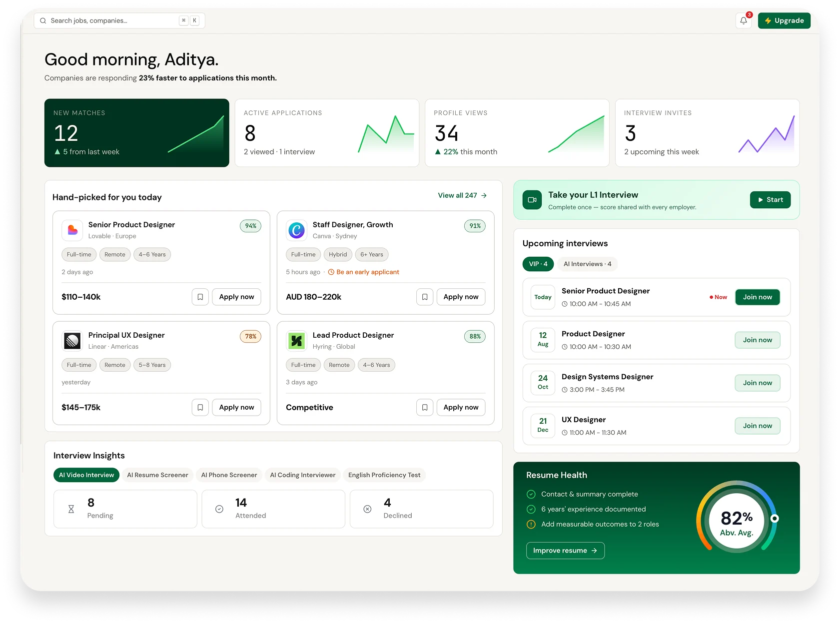The width and height of the screenshot is (840, 624).
Task: Click the Attended interviews card
Action: pyautogui.click(x=273, y=509)
